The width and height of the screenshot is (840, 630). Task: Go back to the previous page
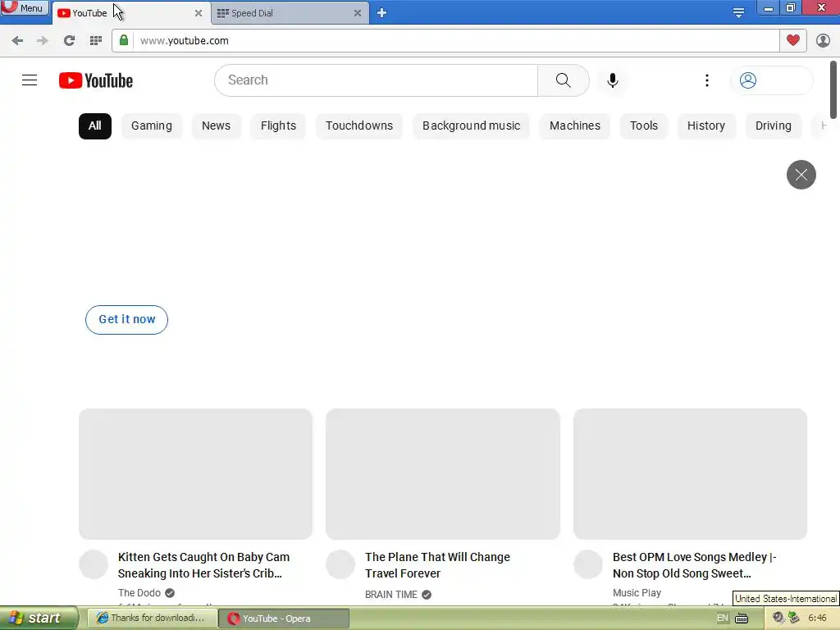pyautogui.click(x=17, y=41)
